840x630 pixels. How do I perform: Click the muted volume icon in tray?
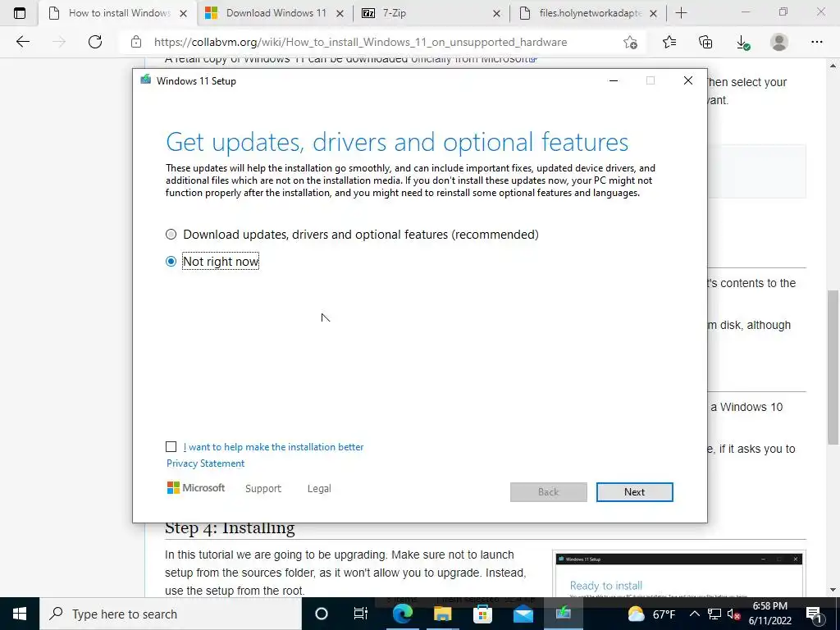click(734, 614)
